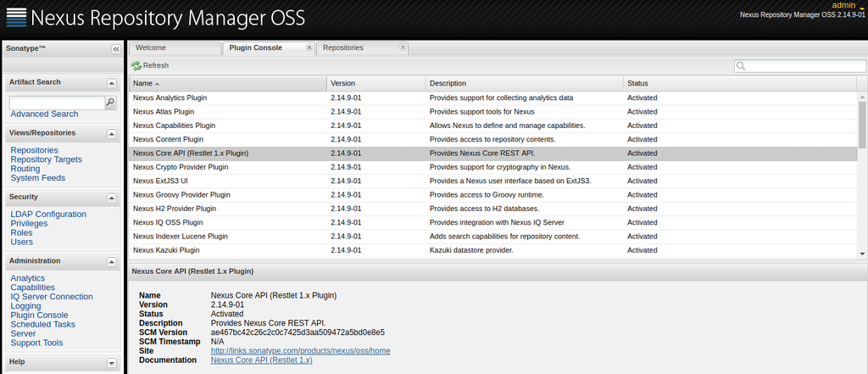Sort by the Version column header

[x=376, y=83]
